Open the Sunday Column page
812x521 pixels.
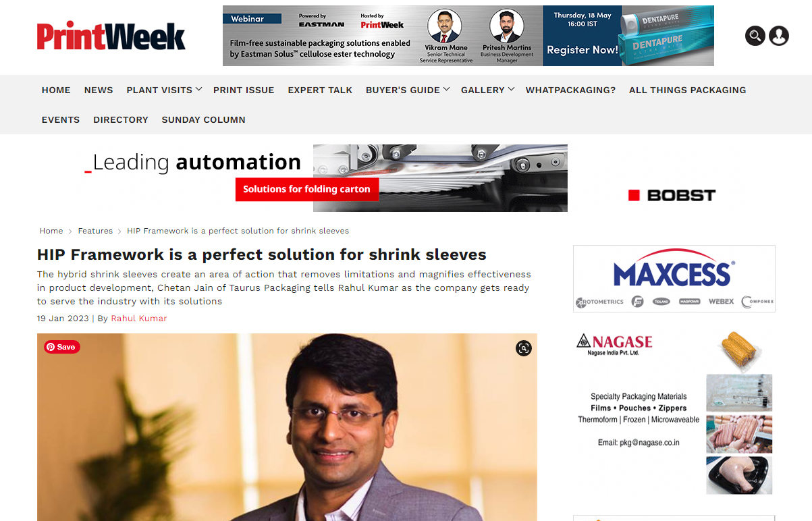[203, 119]
